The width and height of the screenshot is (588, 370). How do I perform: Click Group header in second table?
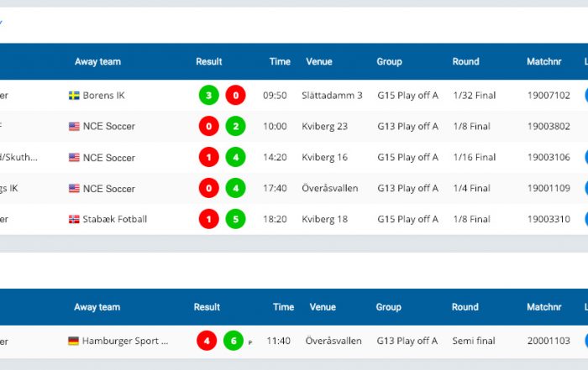tap(388, 307)
